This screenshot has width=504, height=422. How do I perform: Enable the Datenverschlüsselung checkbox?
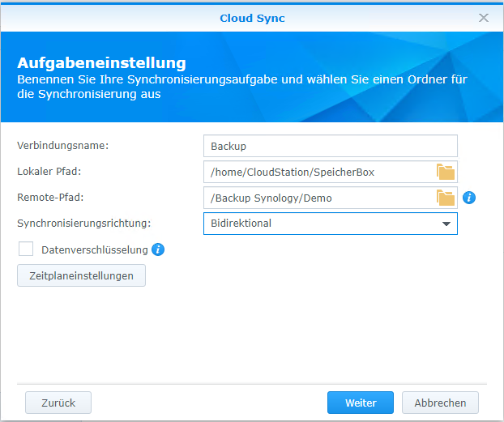(x=26, y=249)
